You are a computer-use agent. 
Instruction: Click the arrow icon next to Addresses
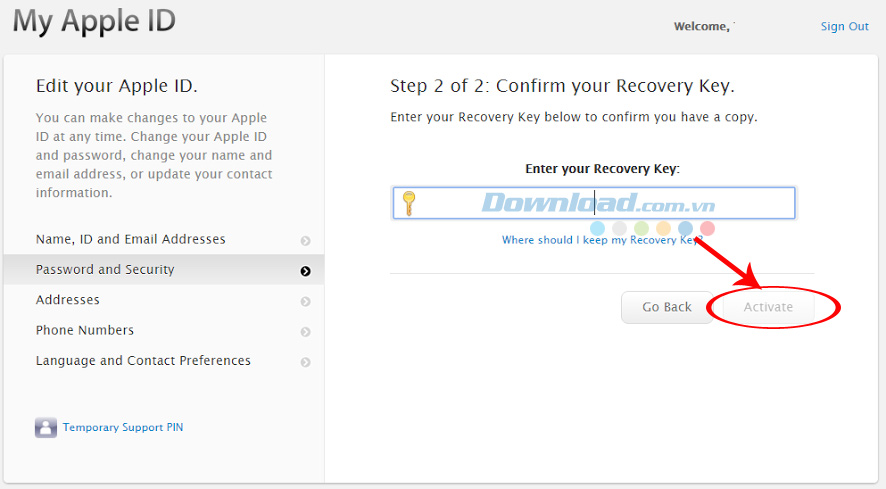(x=305, y=301)
